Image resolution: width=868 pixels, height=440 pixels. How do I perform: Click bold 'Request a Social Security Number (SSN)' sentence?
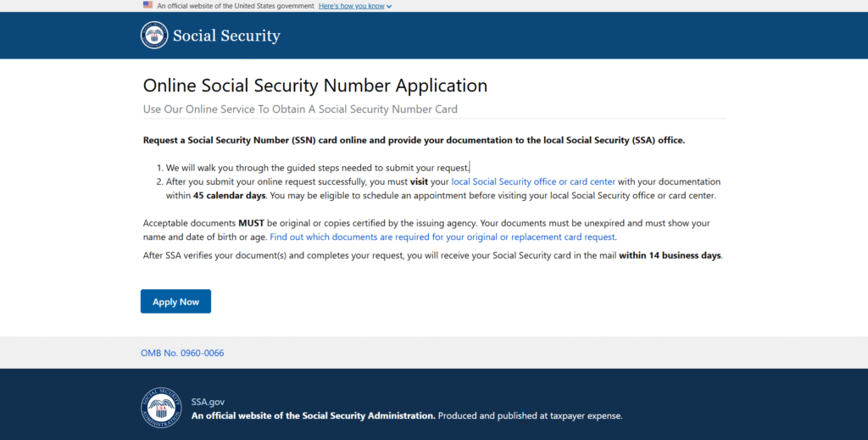pos(414,140)
